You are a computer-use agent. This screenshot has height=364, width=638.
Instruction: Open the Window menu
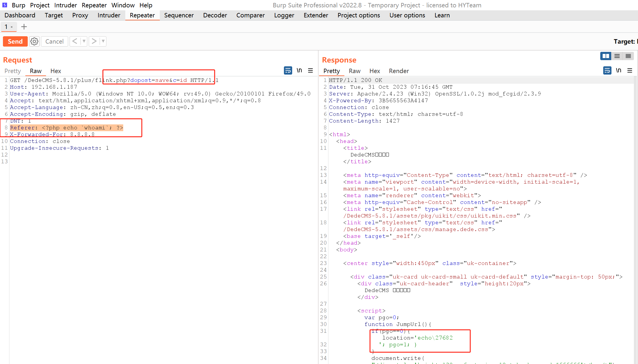pyautogui.click(x=123, y=5)
